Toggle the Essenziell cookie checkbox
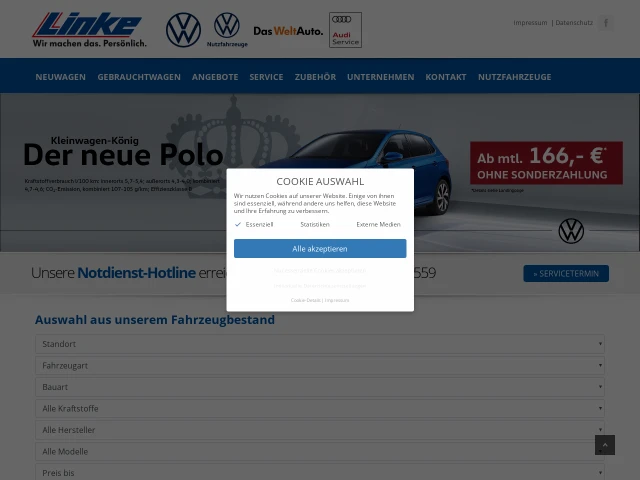The image size is (640, 480). point(238,225)
